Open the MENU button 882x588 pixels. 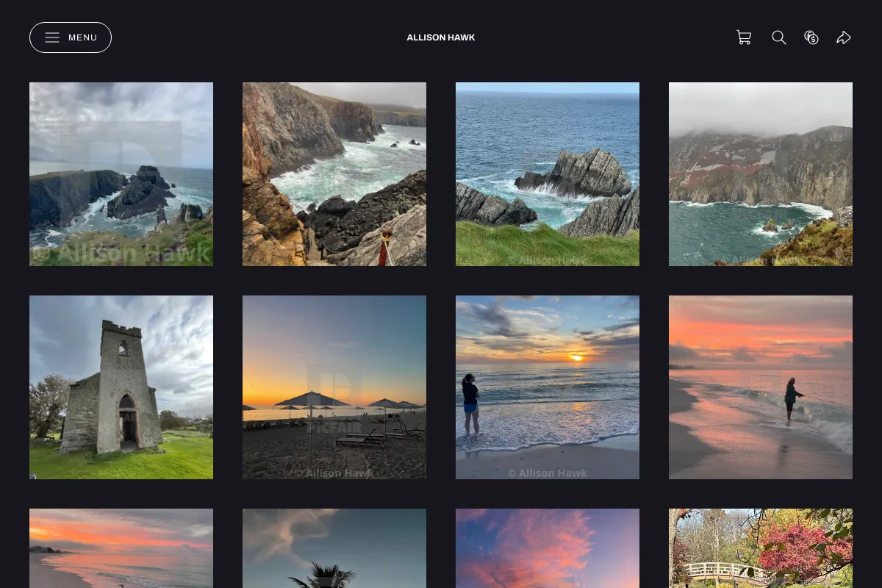pos(71,37)
